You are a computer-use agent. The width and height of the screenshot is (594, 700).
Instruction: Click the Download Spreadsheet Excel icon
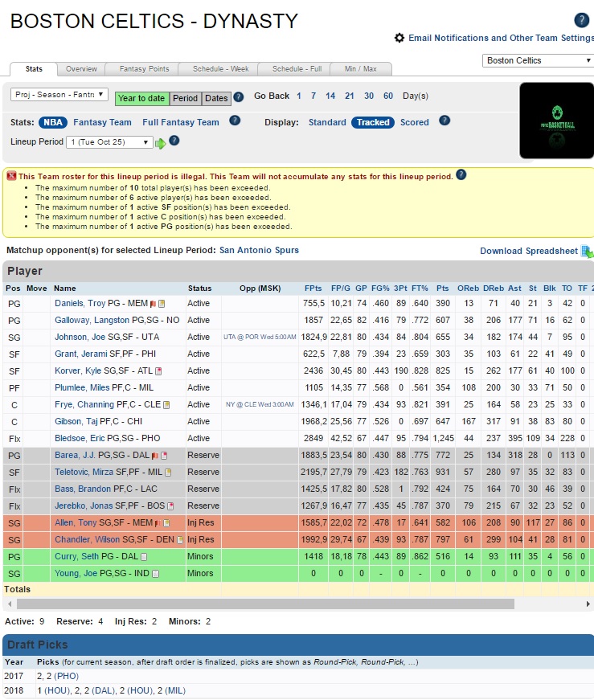point(587,252)
